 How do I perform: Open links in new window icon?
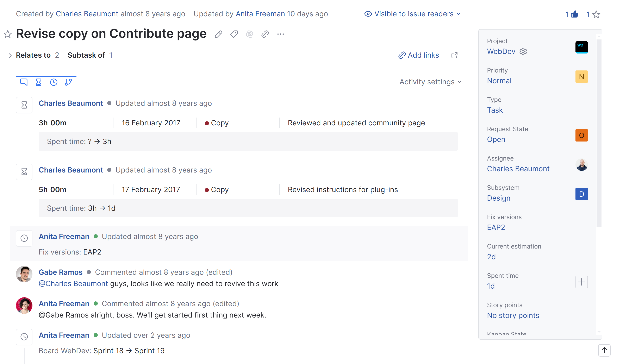click(454, 55)
